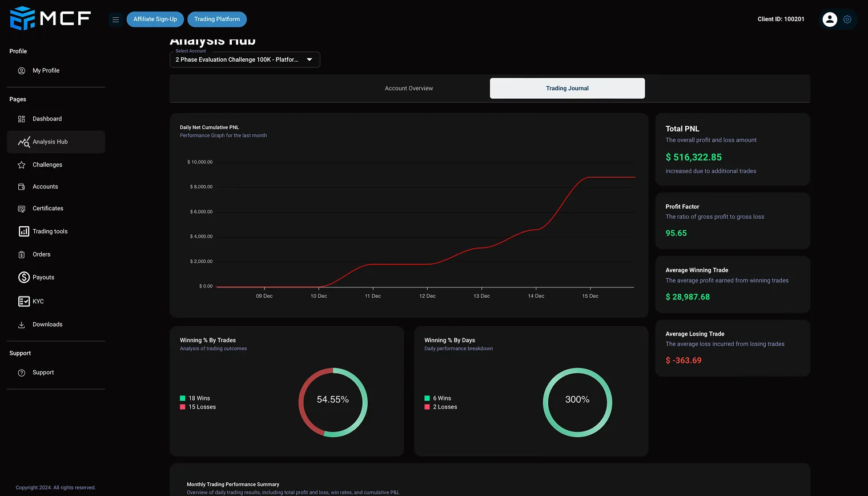Open the 2 Phase Evaluation Challenge combo box
Image resolution: width=868 pixels, height=496 pixels.
click(x=237, y=59)
